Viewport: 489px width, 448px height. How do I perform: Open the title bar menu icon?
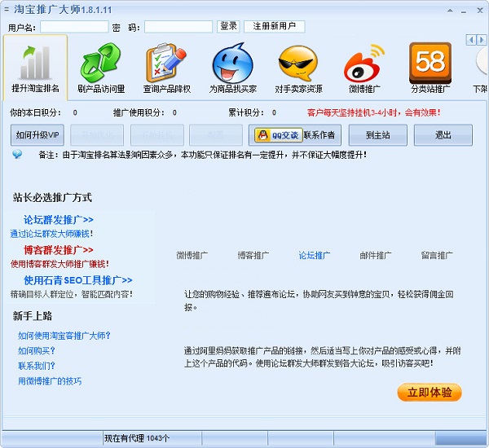point(7,10)
